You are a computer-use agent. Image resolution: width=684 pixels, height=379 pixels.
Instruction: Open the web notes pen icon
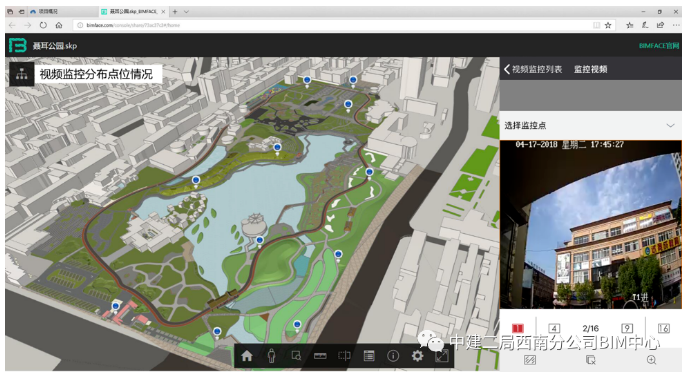tap(645, 25)
